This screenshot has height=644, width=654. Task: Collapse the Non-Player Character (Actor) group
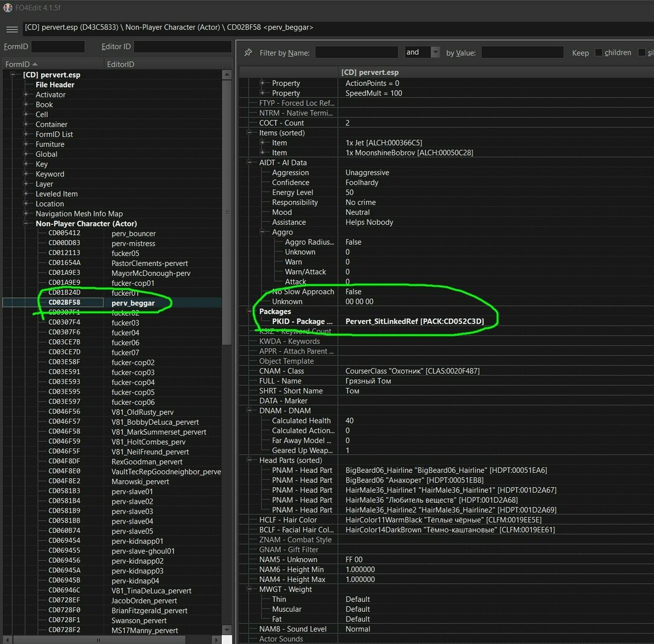[26, 224]
